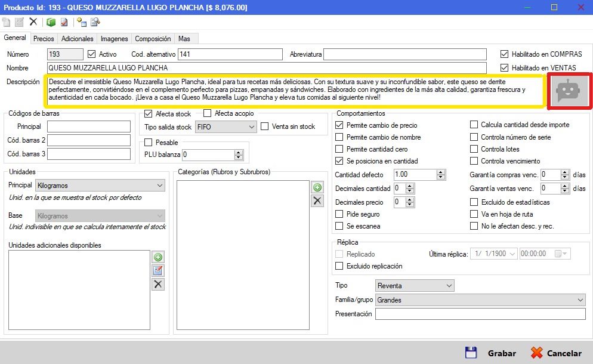The image size is (593, 364).
Task: Click the new blank document toolbar icon
Action: (6, 22)
